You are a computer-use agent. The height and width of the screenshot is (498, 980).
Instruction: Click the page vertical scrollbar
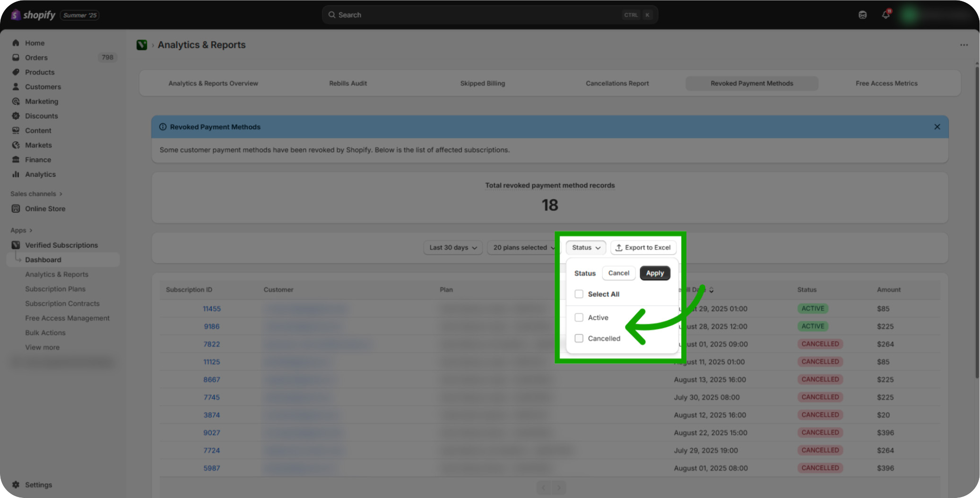[x=977, y=222]
